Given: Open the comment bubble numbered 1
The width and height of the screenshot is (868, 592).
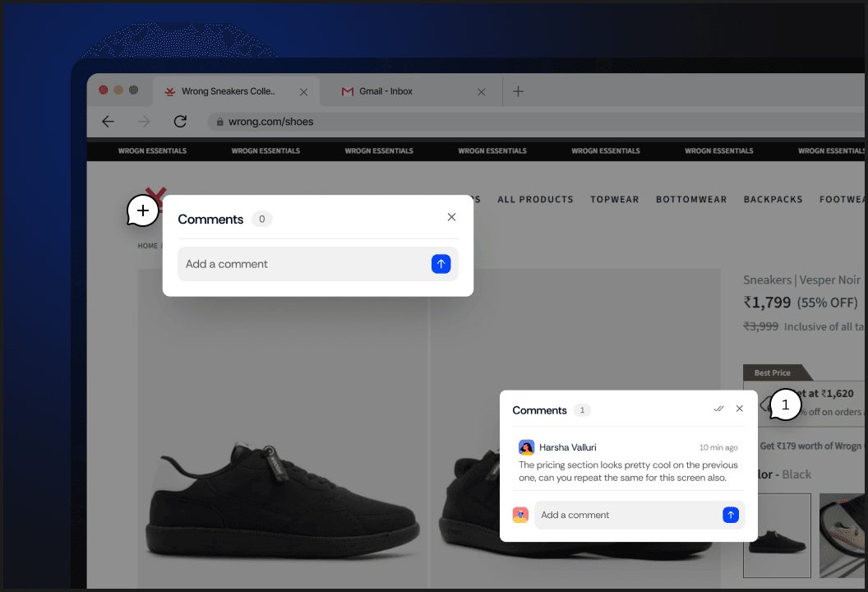Looking at the screenshot, I should [785, 405].
